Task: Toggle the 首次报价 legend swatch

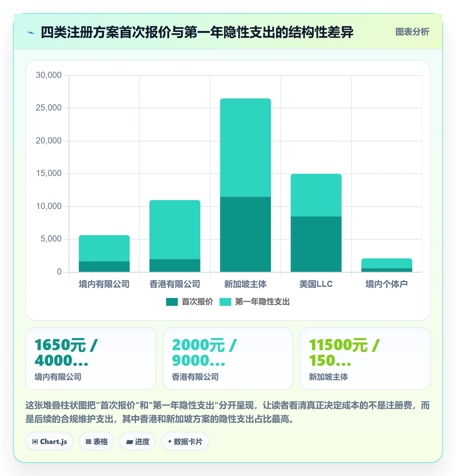Action: (x=172, y=302)
